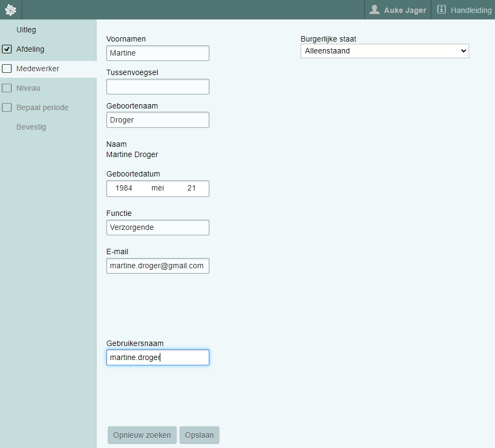Click the Handleiding info icon

point(442,10)
